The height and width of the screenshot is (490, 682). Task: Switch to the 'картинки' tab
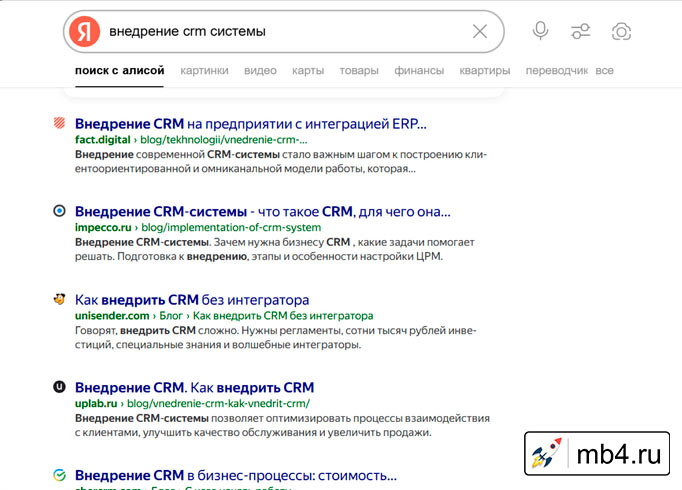204,70
